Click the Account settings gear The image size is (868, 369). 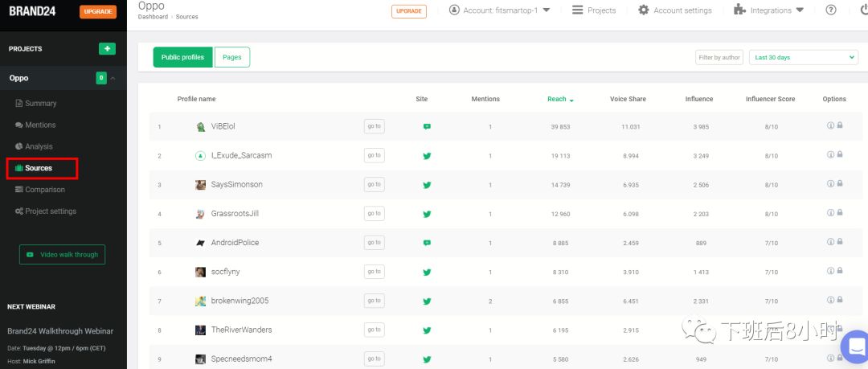[643, 10]
